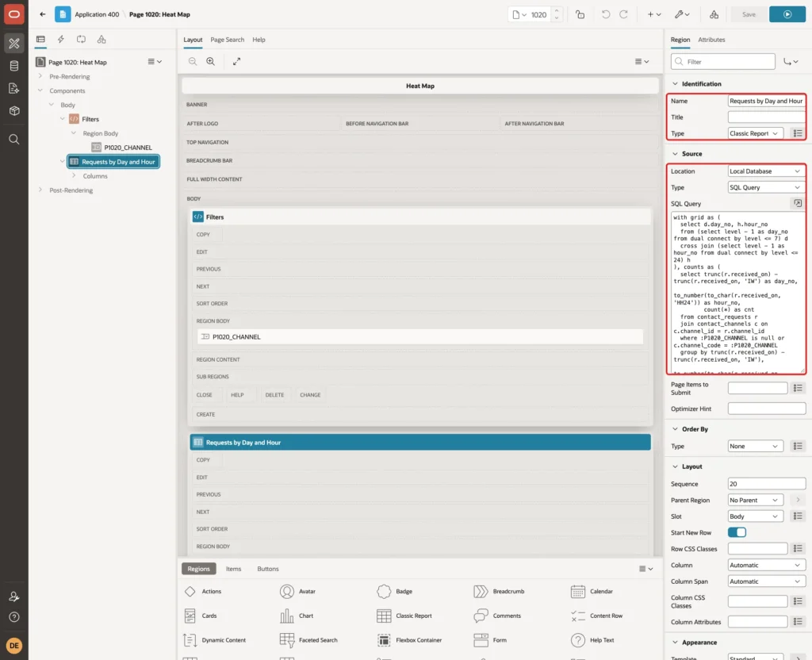Click the Sequence input field

(x=767, y=484)
